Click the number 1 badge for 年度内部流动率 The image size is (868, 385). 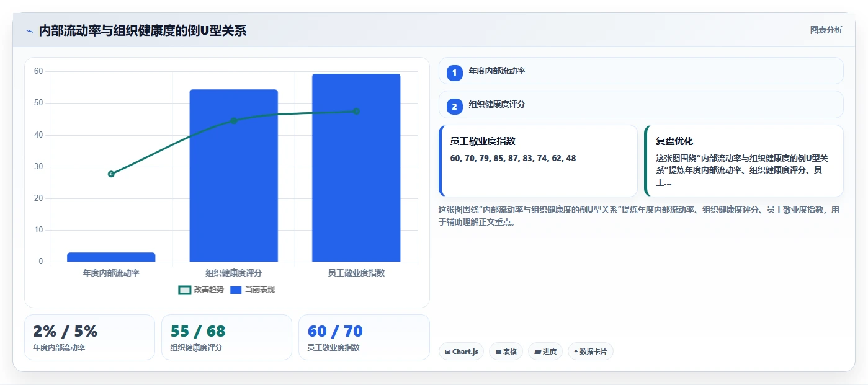(454, 73)
